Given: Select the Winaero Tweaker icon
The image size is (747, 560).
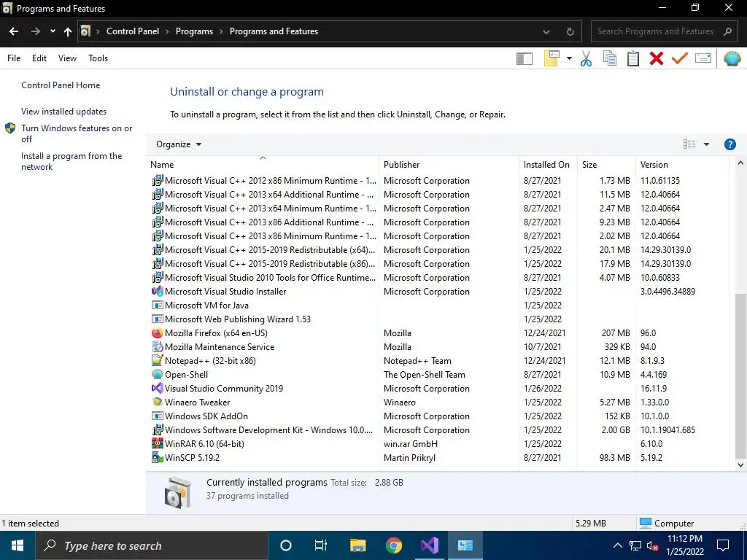Looking at the screenshot, I should tap(158, 402).
